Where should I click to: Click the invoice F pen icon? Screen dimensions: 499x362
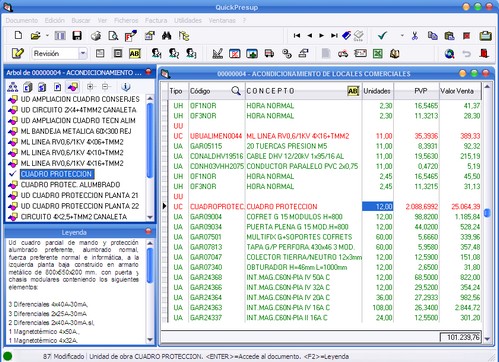click(x=131, y=35)
